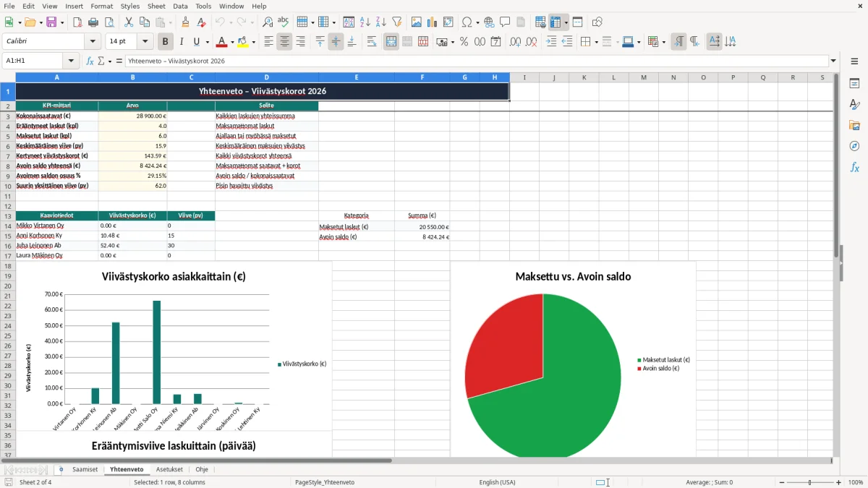Open the Format menu

[x=101, y=6]
